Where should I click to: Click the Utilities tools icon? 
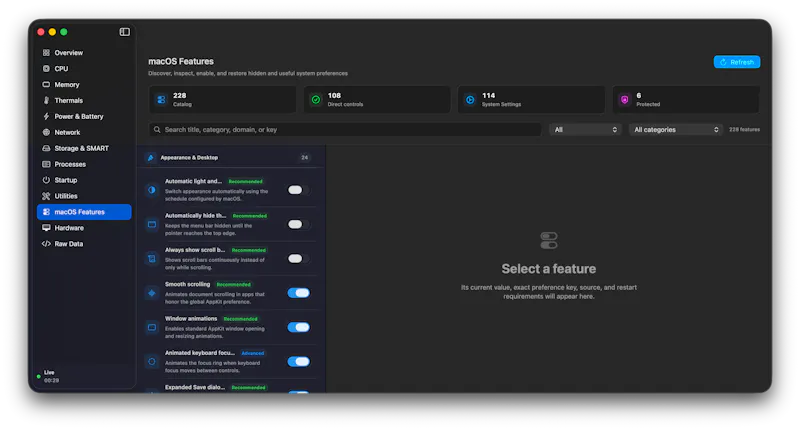point(46,196)
